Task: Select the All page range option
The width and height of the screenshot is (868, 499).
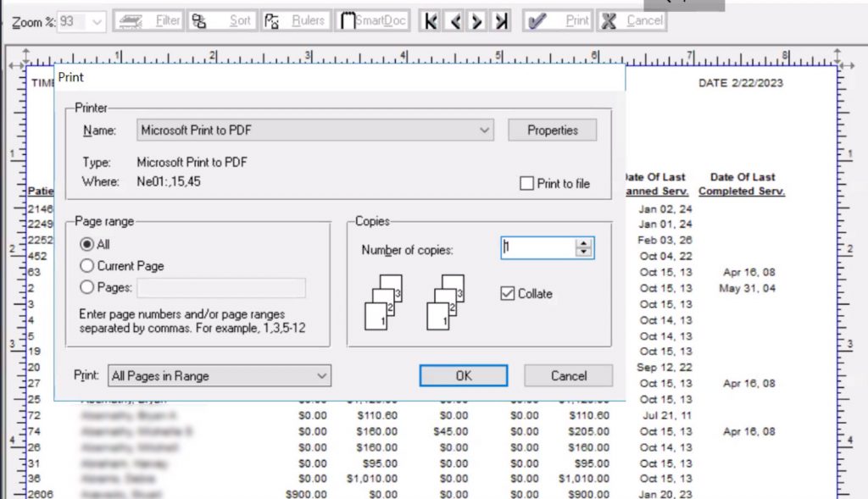Action: coord(87,244)
